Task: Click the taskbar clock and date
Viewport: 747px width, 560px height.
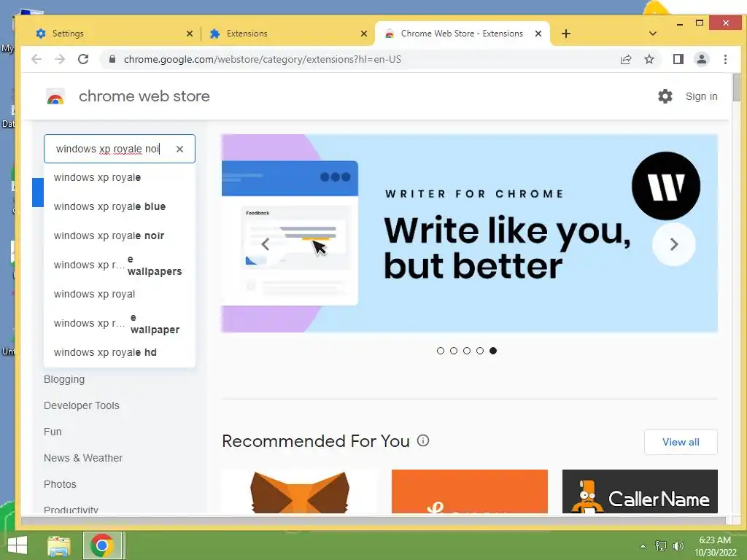Action: tap(715, 545)
